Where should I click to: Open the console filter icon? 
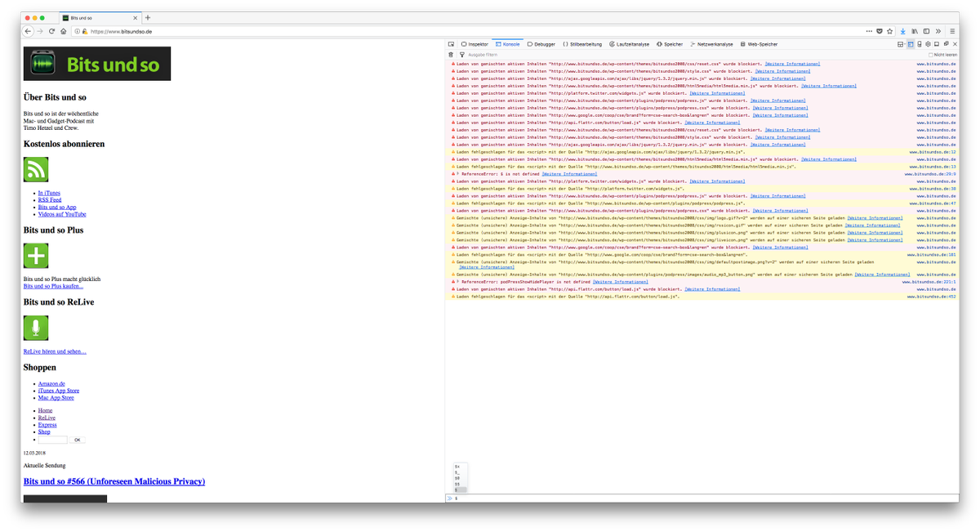[x=461, y=54]
